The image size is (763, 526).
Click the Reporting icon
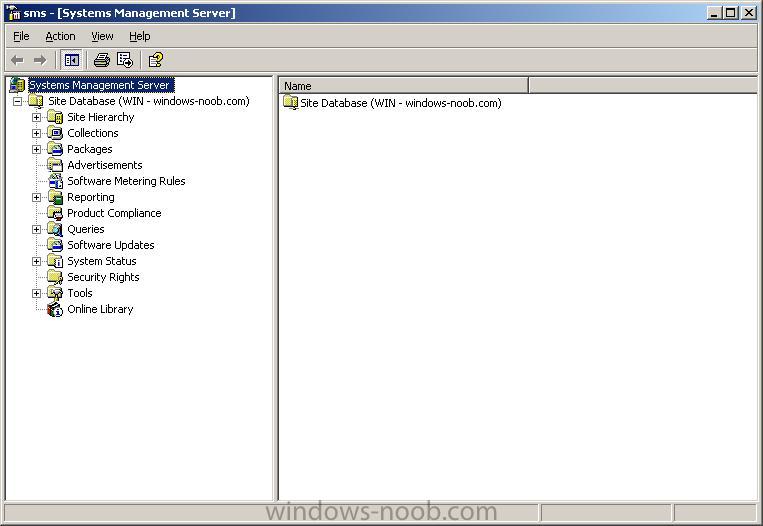tap(55, 198)
